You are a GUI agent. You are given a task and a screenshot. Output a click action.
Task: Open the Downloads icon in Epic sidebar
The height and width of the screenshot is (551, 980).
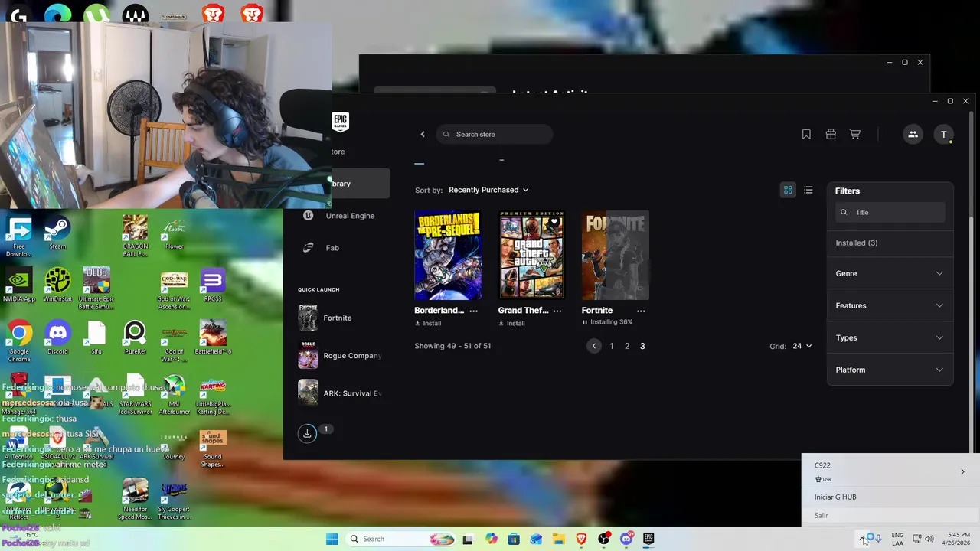pos(307,433)
